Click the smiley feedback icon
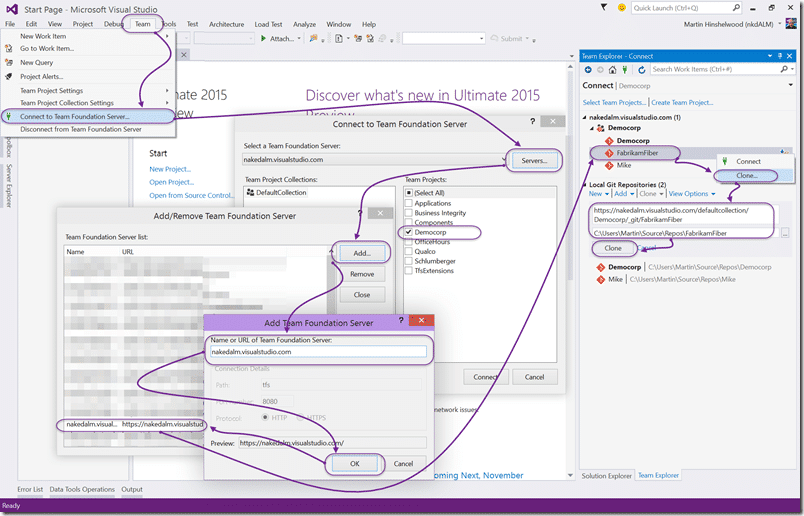Screen dimensions: 804x516 pyautogui.click(x=621, y=8)
